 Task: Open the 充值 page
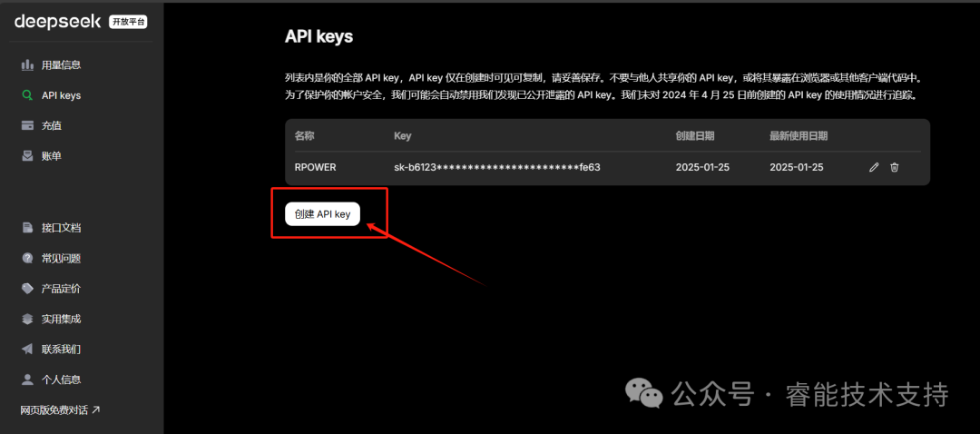pos(51,125)
